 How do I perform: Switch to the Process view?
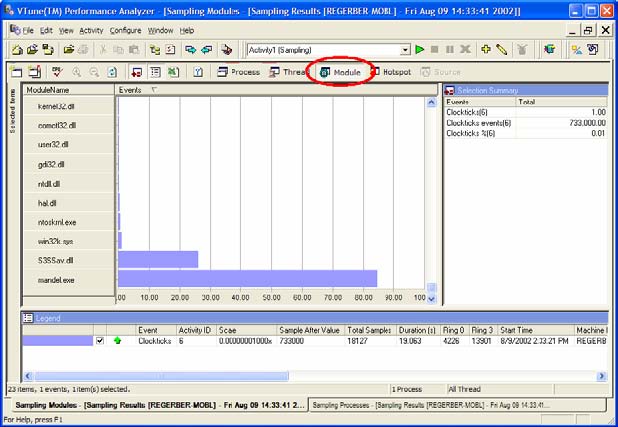(x=238, y=72)
